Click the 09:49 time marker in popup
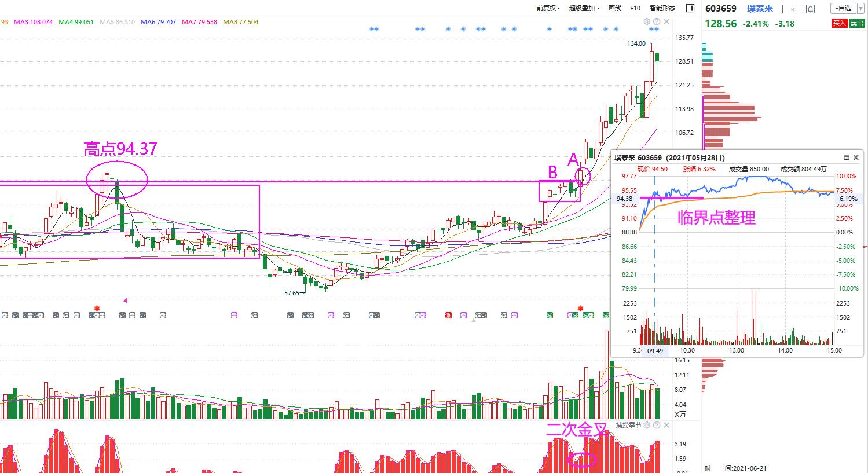The height and width of the screenshot is (473, 868). pyautogui.click(x=655, y=350)
